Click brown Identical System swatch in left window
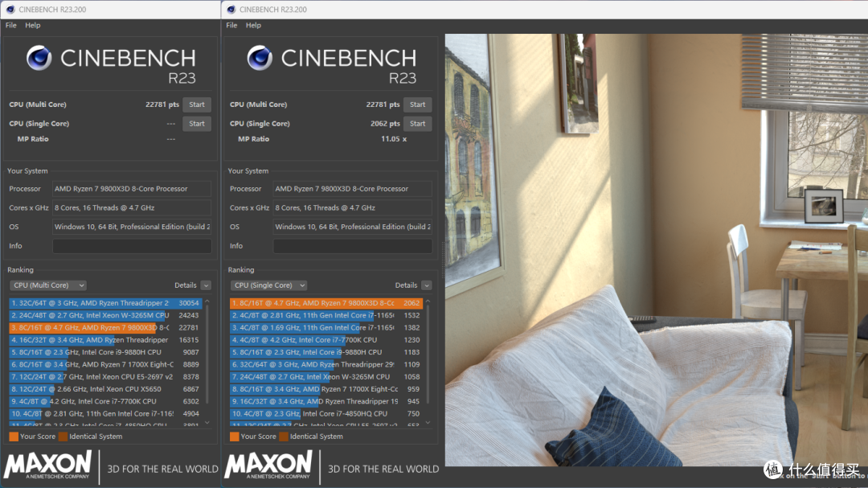868x488 pixels. click(63, 437)
